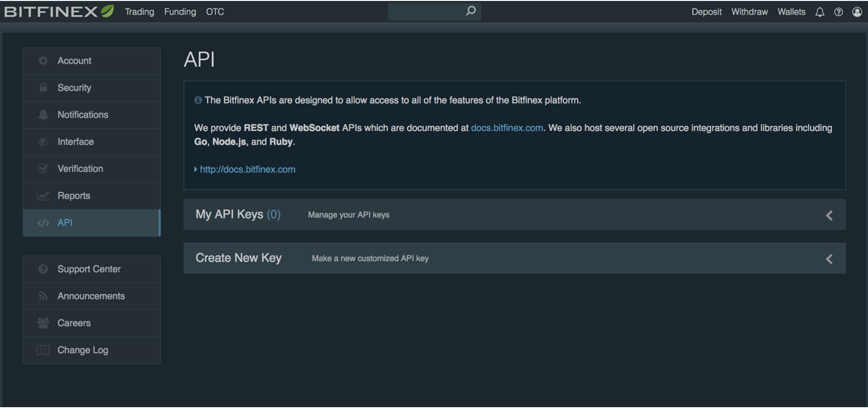
Task: Open the Trading menu
Action: click(139, 12)
